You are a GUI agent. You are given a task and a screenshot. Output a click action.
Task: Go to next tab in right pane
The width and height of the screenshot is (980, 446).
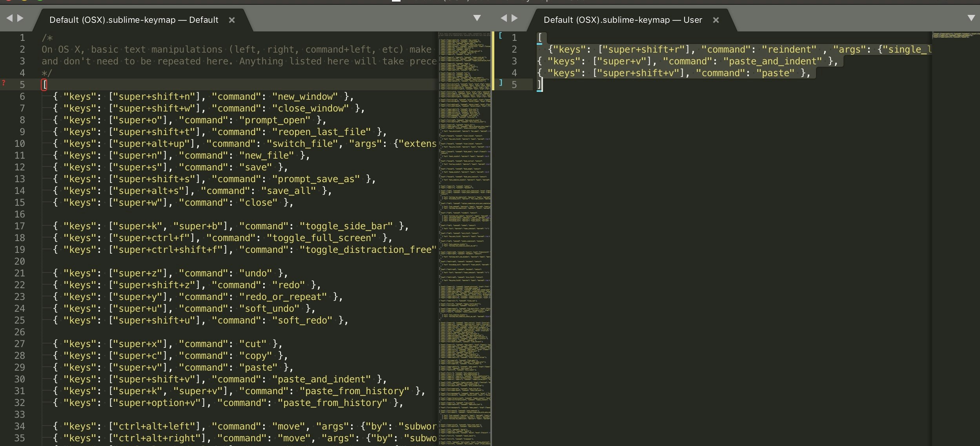click(x=515, y=18)
